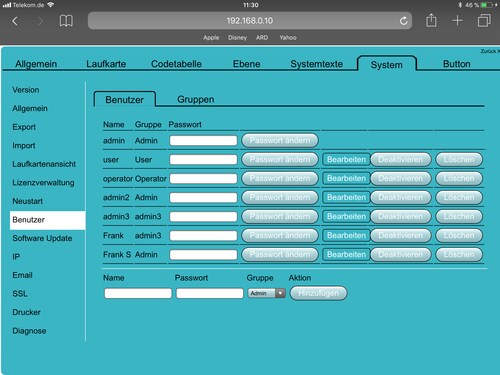
Task: Click the Hinzufügen button
Action: [319, 293]
